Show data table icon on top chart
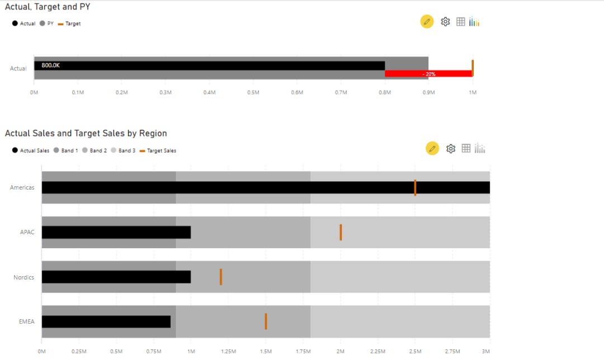604x364 pixels. coord(461,21)
